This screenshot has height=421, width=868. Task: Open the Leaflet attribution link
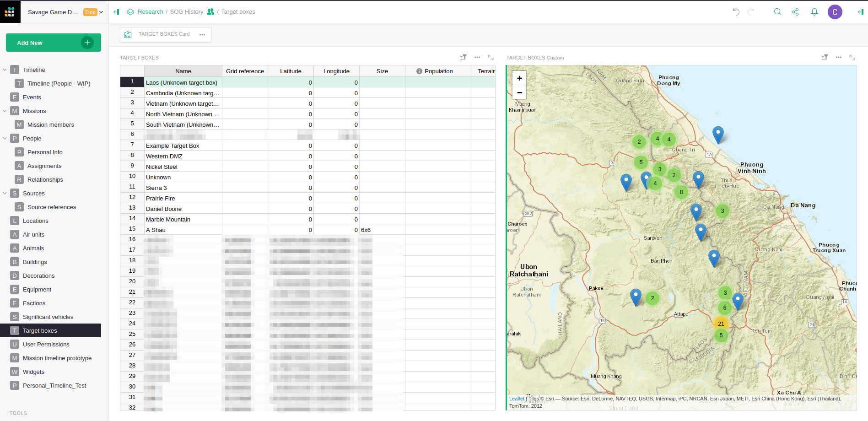(x=517, y=399)
